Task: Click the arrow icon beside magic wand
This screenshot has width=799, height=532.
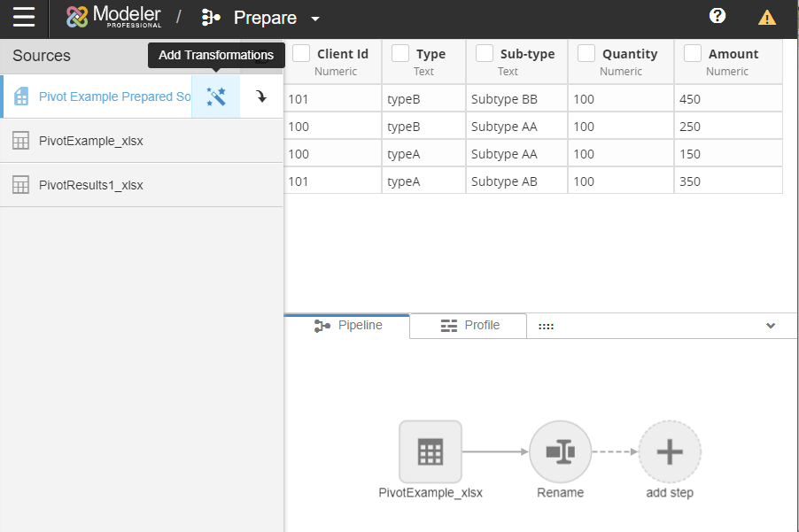Action: (x=261, y=96)
